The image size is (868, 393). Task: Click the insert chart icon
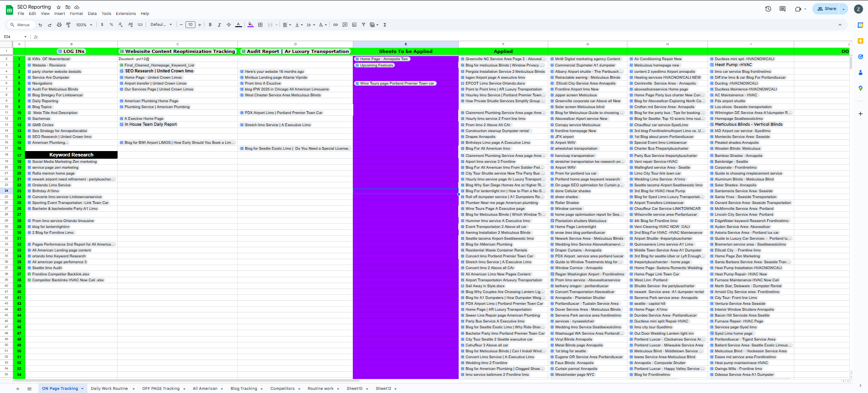click(354, 25)
